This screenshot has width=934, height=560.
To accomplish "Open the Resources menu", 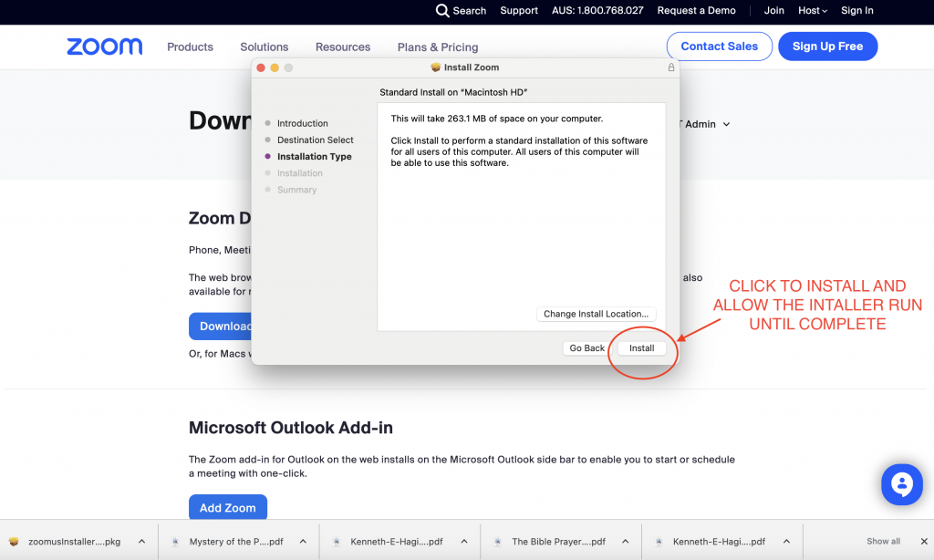I will tap(343, 47).
